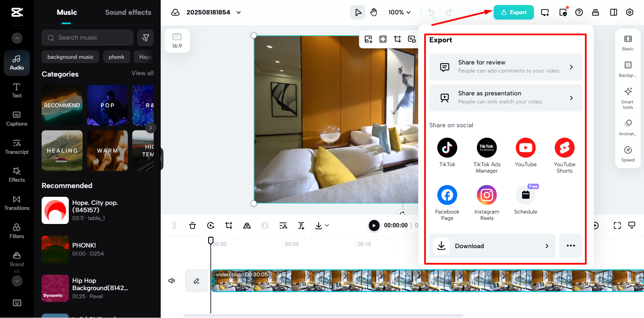Open the Speed properties tab
The width and height of the screenshot is (644, 318).
coord(628,154)
